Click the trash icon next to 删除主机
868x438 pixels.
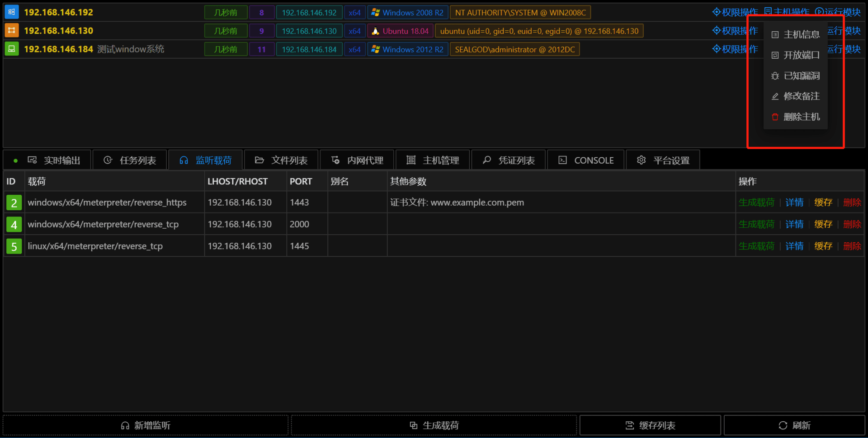point(775,117)
